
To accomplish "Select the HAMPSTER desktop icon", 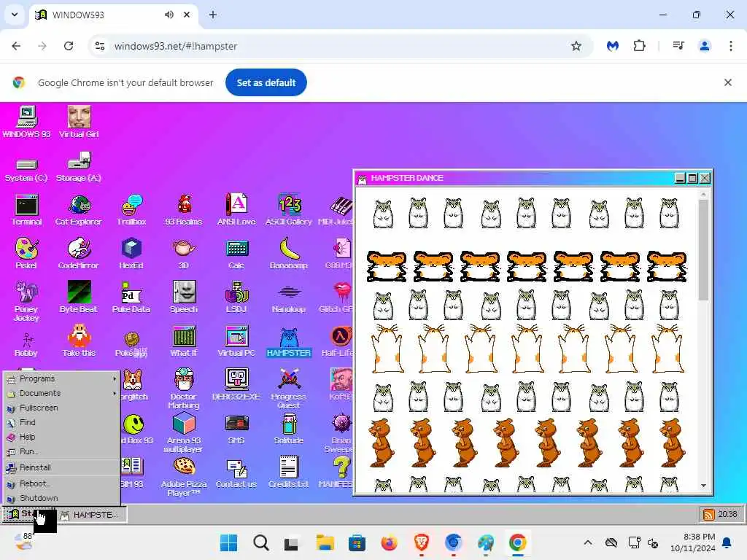I will [x=289, y=342].
